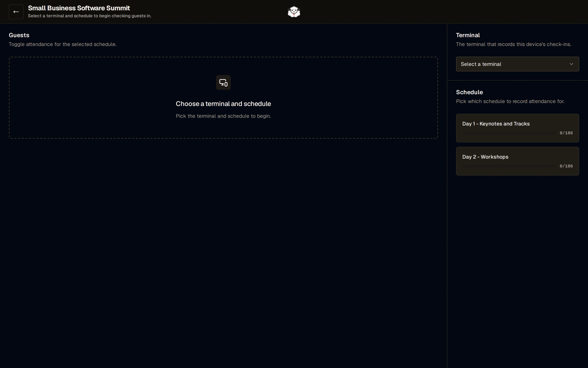Click the sheep mascot logo
Viewport: 588px width, 368px height.
coord(294,12)
